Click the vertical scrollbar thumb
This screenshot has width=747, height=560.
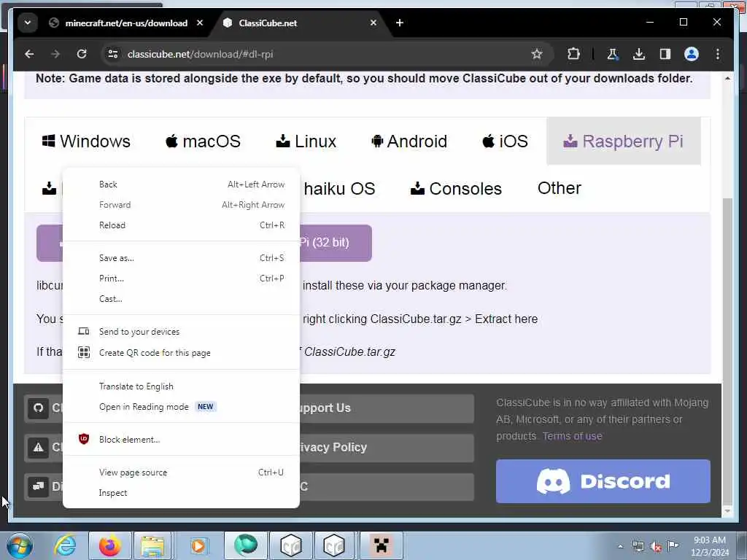pyautogui.click(x=727, y=351)
